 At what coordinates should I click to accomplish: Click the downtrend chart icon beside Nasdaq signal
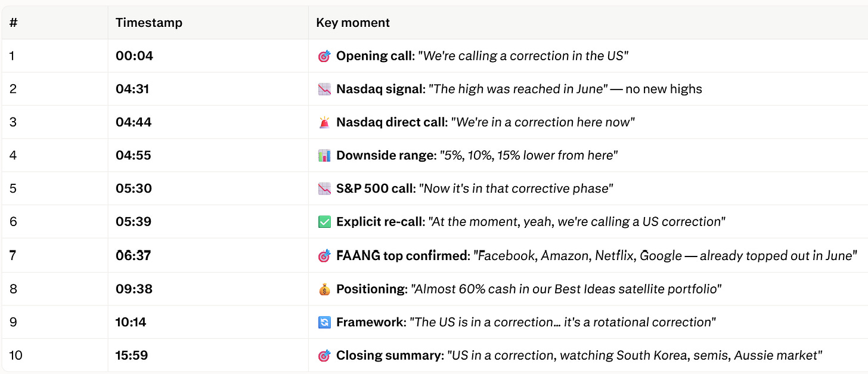click(324, 89)
